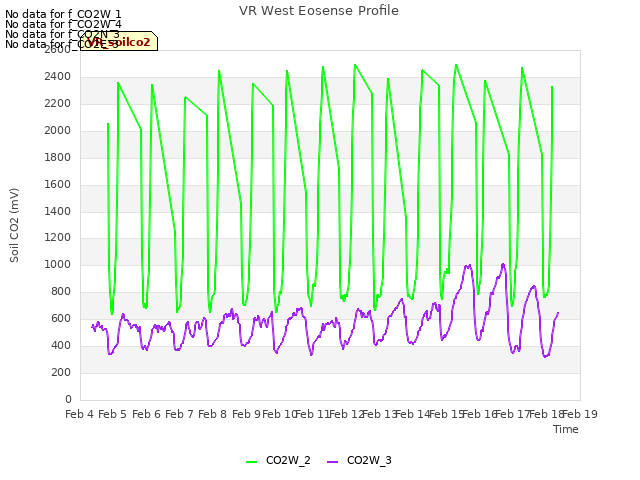
Task: Click the CO2W_2 green legend swatch
Action: [251, 462]
